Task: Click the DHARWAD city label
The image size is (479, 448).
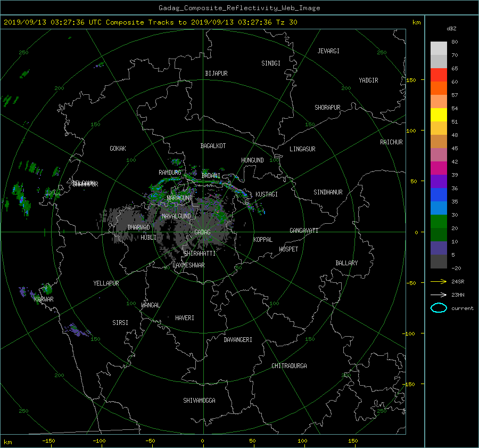Action: [x=139, y=227]
